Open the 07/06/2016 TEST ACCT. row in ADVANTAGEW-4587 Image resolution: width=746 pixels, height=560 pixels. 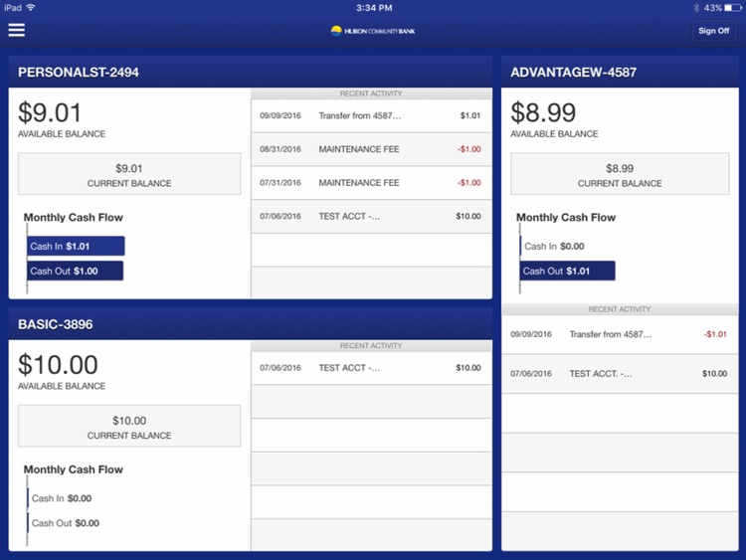tap(620, 374)
